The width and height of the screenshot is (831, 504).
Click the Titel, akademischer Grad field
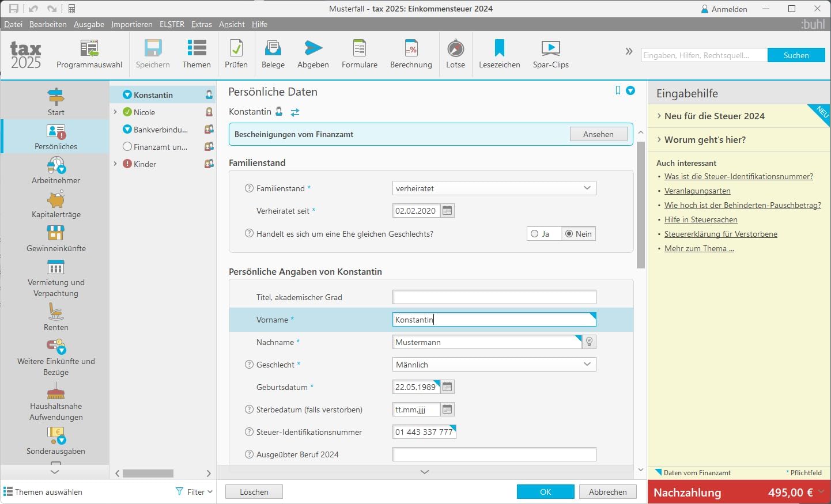(x=494, y=297)
